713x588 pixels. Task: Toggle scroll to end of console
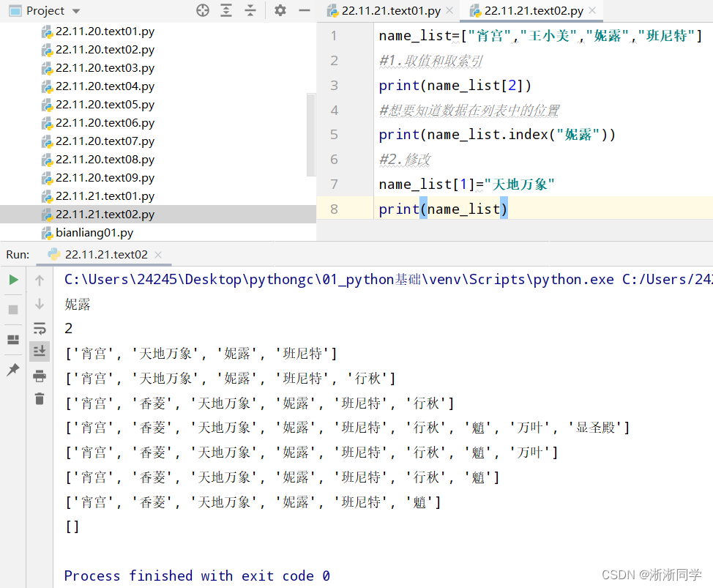(x=40, y=351)
